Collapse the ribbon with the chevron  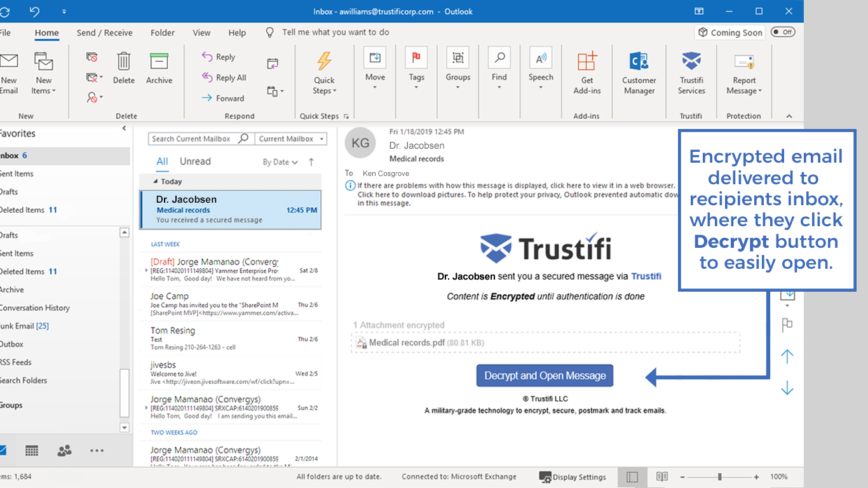pos(789,116)
